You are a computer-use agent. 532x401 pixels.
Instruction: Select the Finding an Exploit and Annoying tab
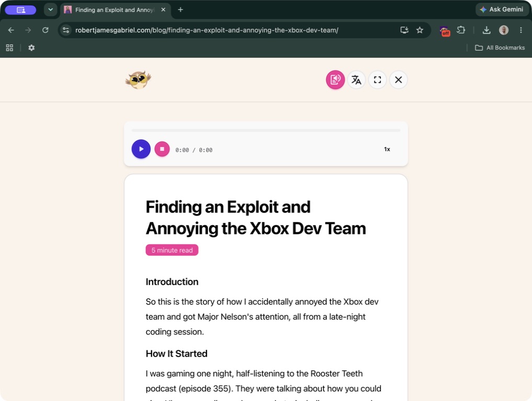(114, 10)
